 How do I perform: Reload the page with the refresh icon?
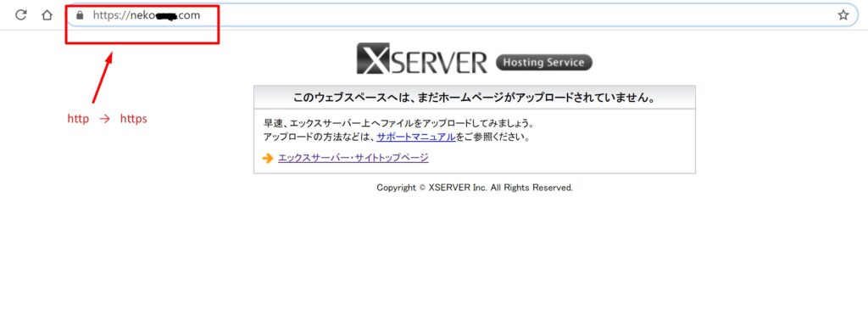21,15
